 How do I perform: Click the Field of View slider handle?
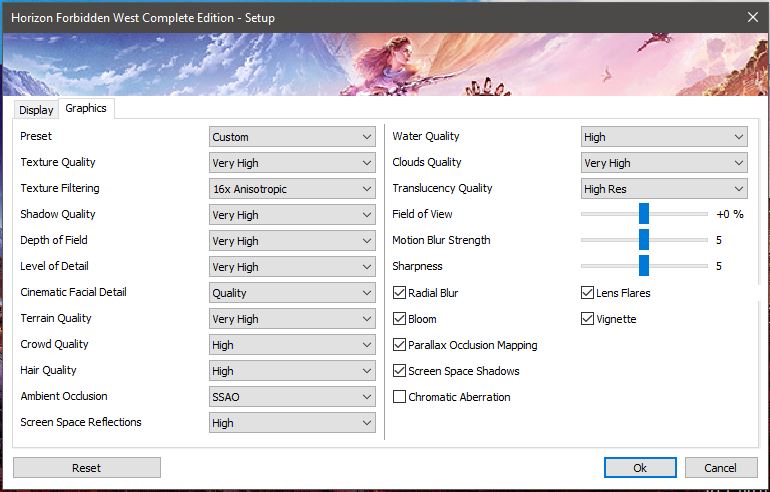coord(644,214)
